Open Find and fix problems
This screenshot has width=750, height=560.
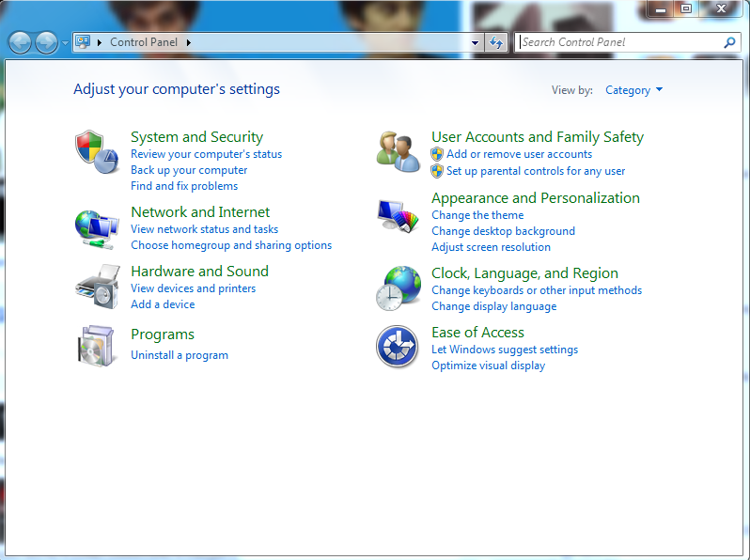click(x=184, y=185)
